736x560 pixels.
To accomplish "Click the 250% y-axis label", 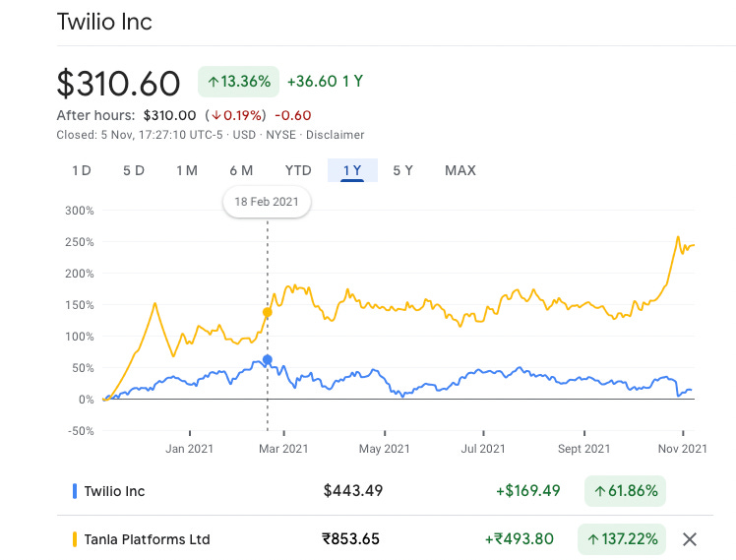I will coord(80,242).
